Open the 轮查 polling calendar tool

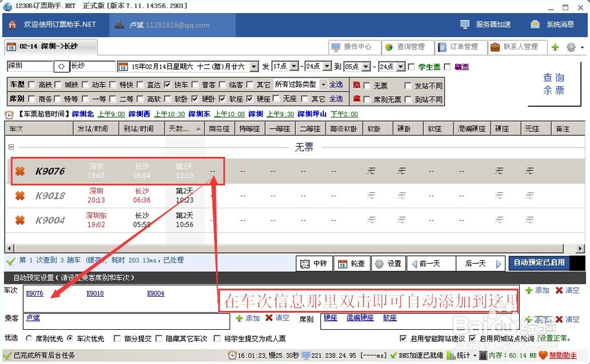[x=352, y=264]
